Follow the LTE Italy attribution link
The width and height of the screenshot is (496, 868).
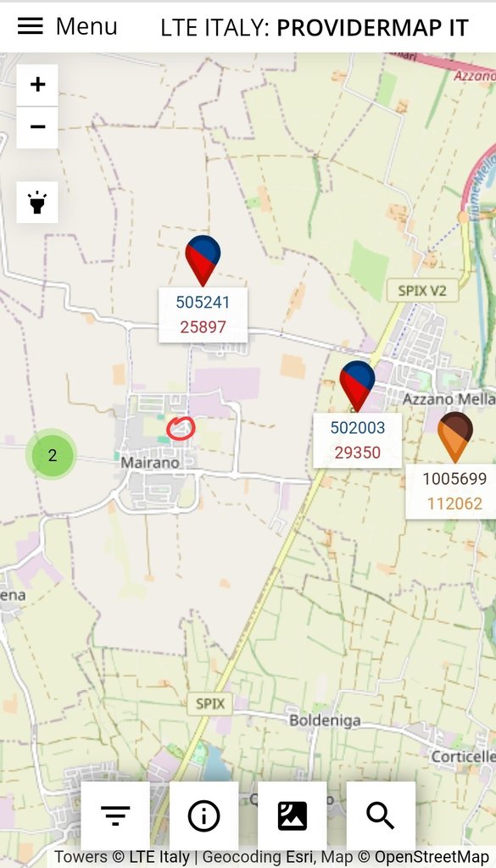[x=159, y=857]
